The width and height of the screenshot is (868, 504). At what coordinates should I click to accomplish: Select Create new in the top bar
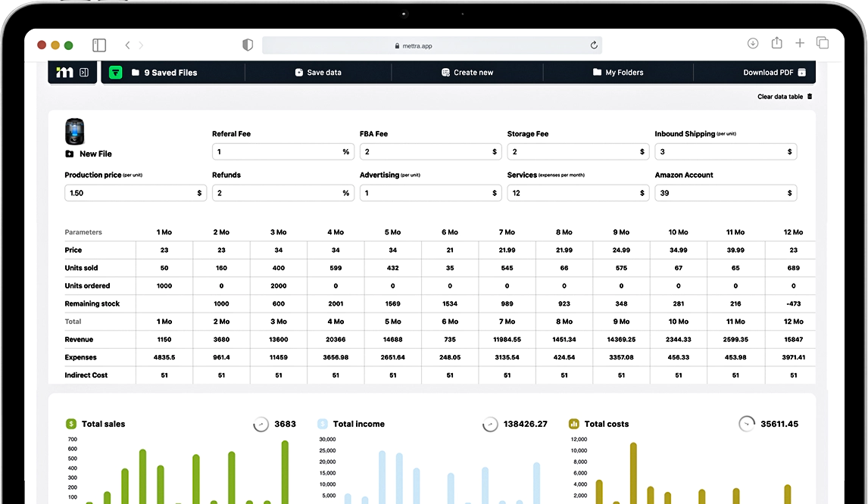click(x=467, y=73)
